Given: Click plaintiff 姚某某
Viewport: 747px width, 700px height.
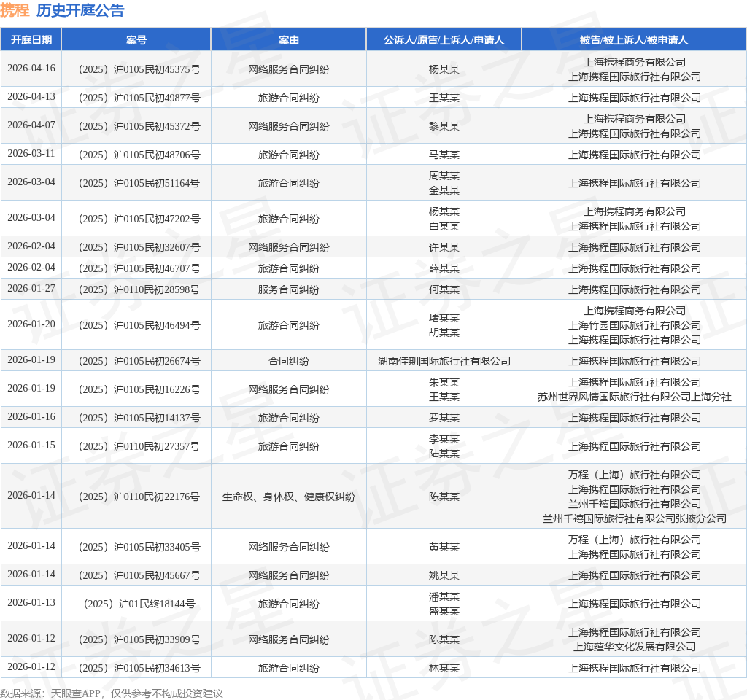Looking at the screenshot, I should [x=444, y=576].
